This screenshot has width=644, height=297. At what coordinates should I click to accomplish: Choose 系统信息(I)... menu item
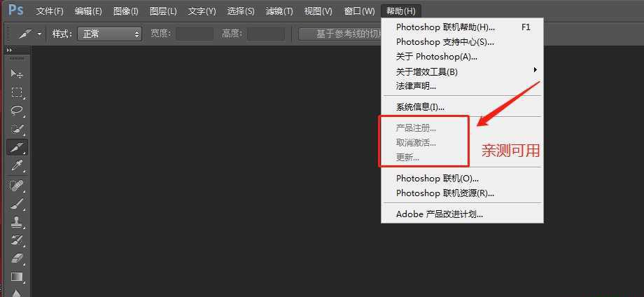pos(463,107)
